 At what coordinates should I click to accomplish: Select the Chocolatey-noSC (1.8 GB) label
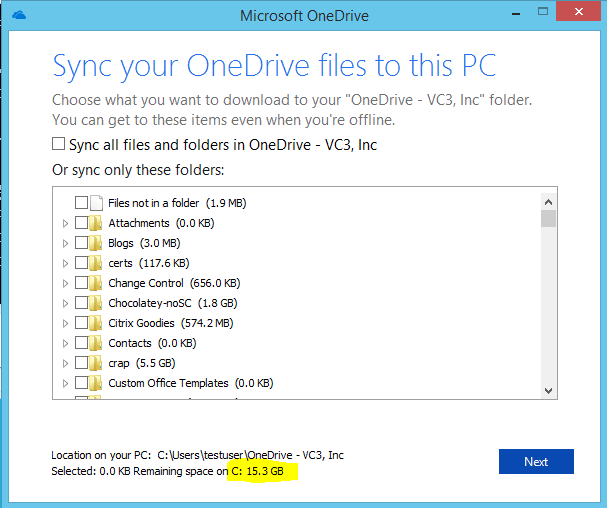[x=173, y=303]
